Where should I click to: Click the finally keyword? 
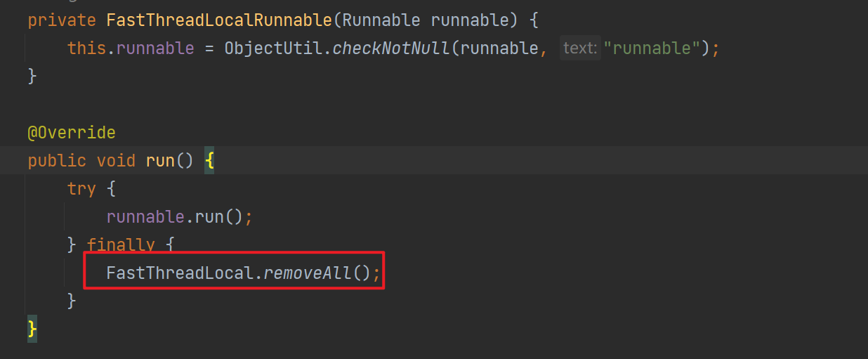point(121,245)
